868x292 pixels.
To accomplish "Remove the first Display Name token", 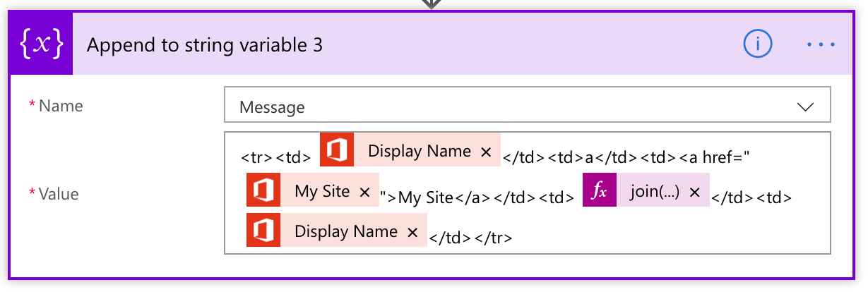I will (x=486, y=152).
